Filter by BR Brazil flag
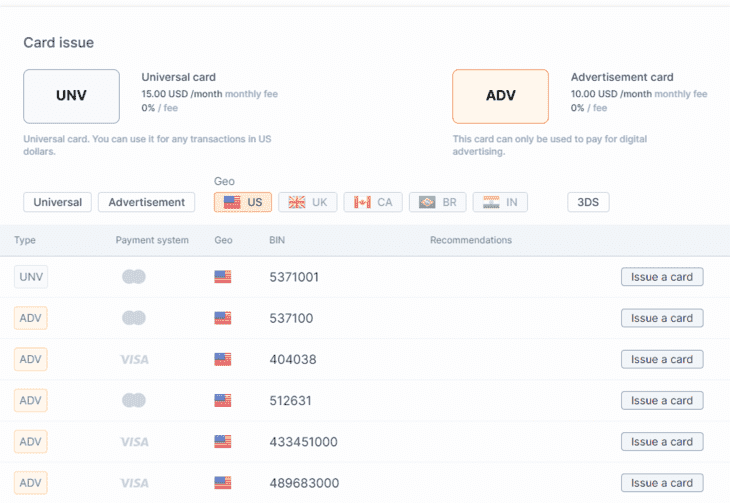This screenshot has height=503, width=730. pyautogui.click(x=438, y=202)
